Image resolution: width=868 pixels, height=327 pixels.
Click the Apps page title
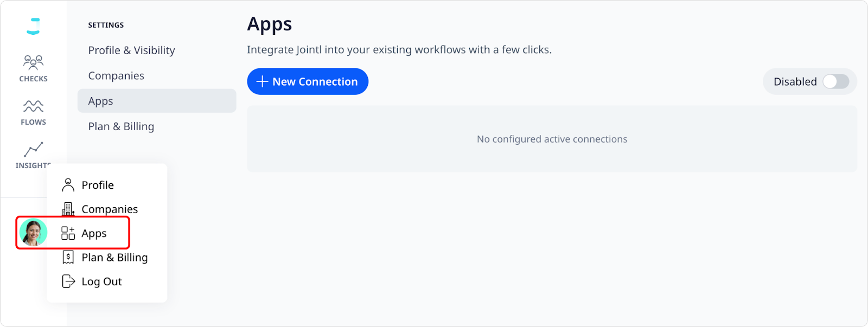[269, 24]
